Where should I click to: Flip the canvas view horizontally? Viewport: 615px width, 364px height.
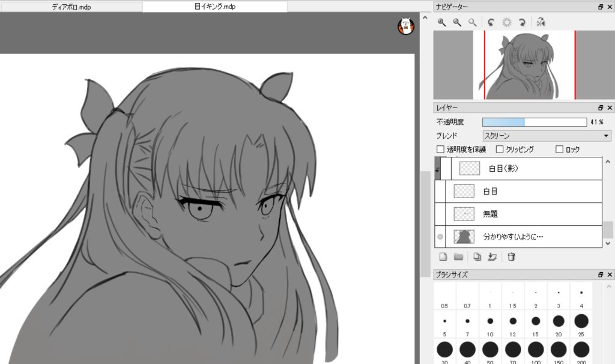pyautogui.click(x=541, y=22)
